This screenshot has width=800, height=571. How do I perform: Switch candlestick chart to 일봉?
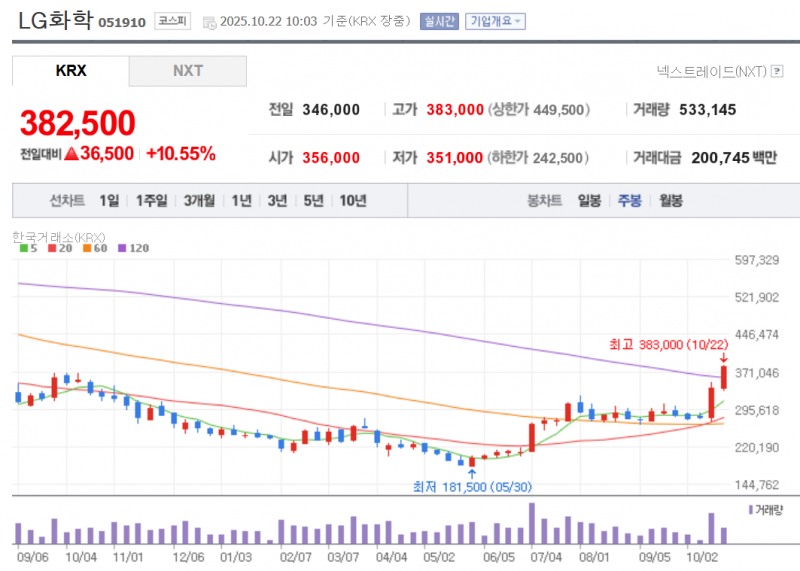(x=589, y=200)
